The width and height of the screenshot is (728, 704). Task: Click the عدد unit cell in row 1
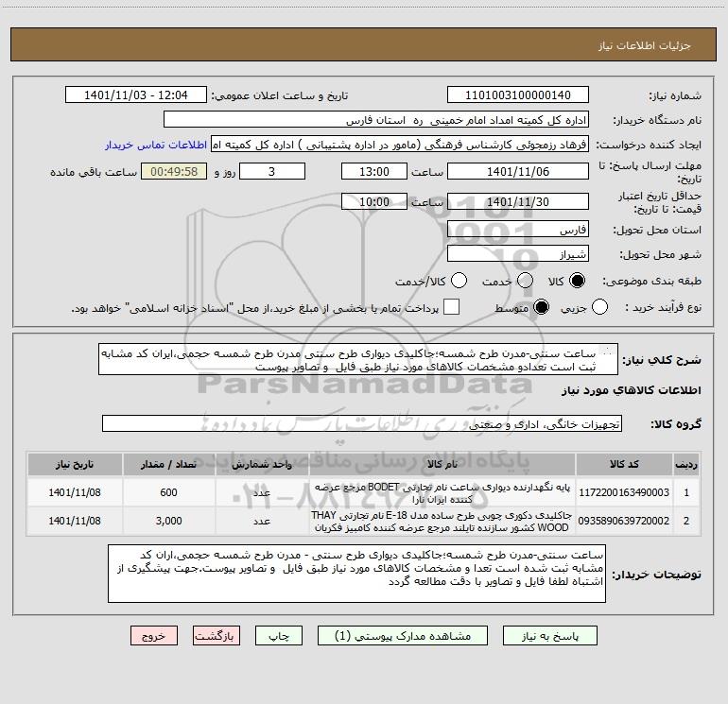tap(262, 493)
